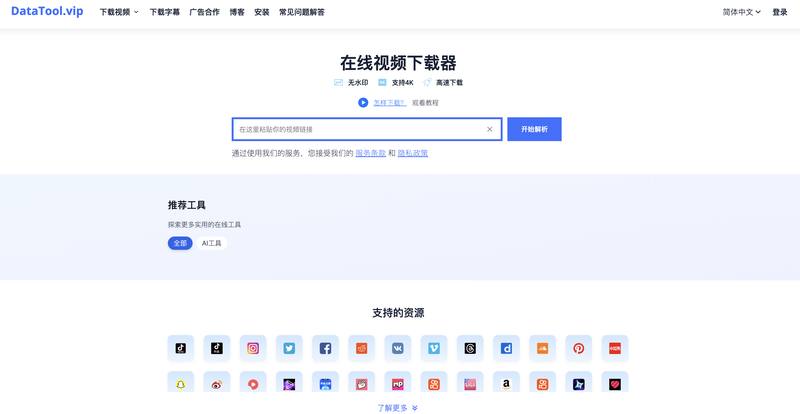Click the DataTool.vip logo
Image resolution: width=800 pixels, height=414 pixels.
click(x=47, y=11)
